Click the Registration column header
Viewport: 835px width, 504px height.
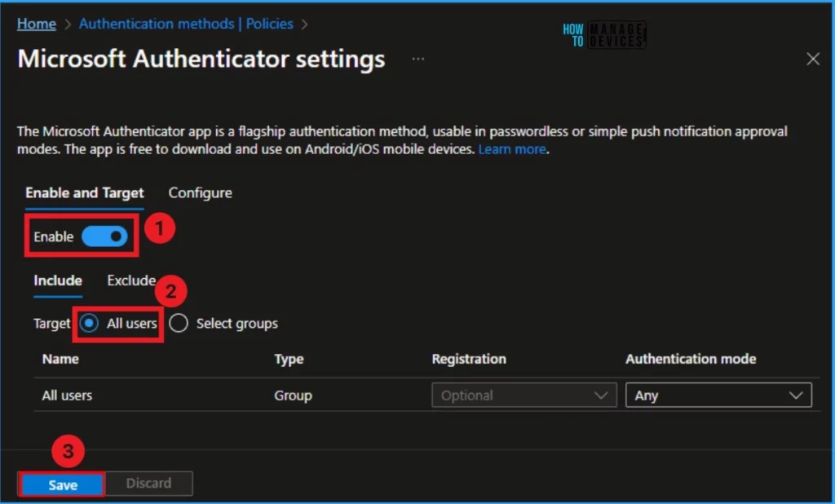(469, 359)
